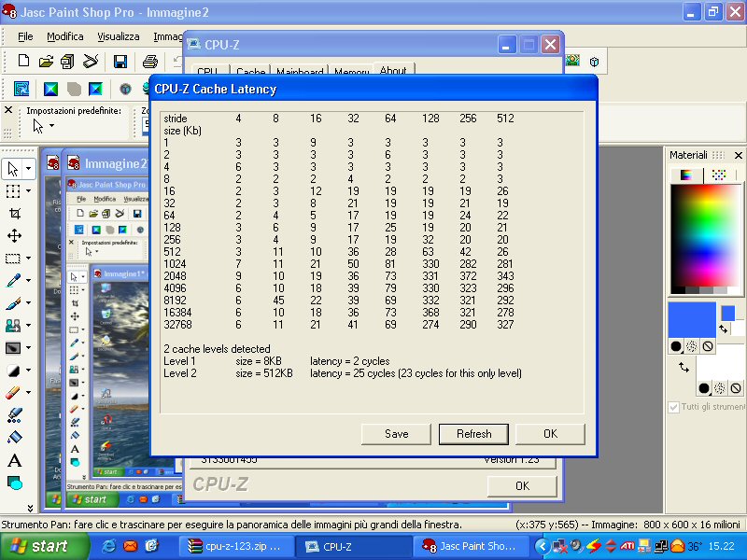Toggle foreground texture button in Materiali

pos(692,346)
